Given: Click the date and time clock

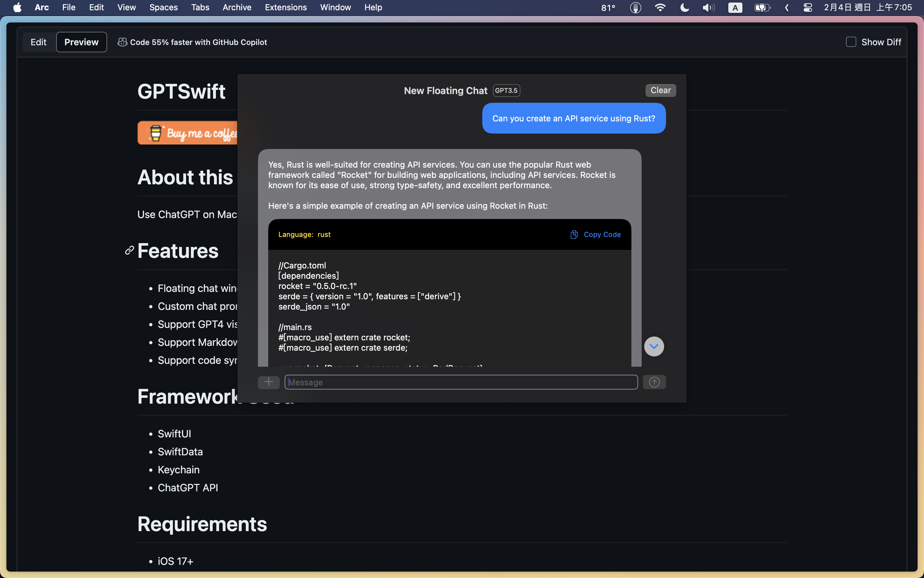Looking at the screenshot, I should (868, 7).
